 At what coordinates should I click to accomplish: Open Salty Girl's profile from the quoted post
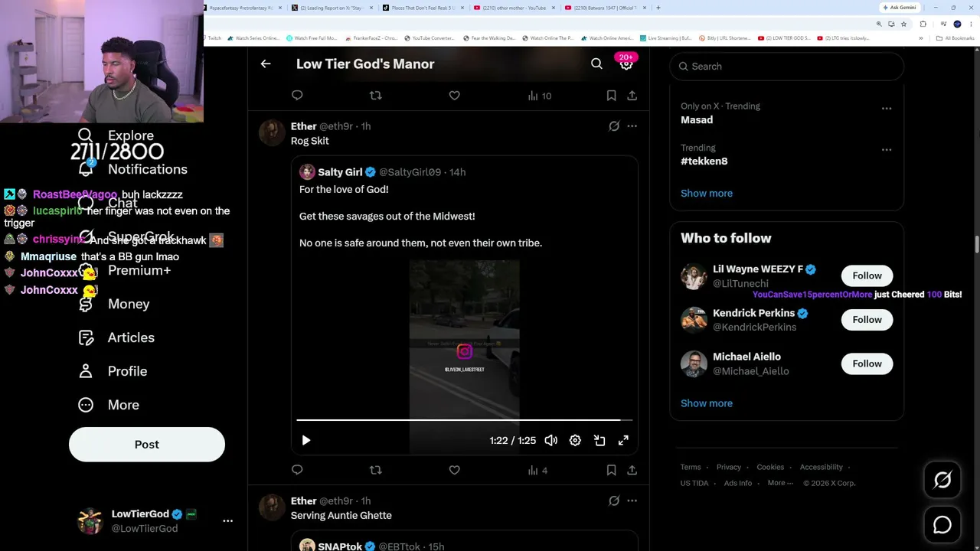point(340,172)
